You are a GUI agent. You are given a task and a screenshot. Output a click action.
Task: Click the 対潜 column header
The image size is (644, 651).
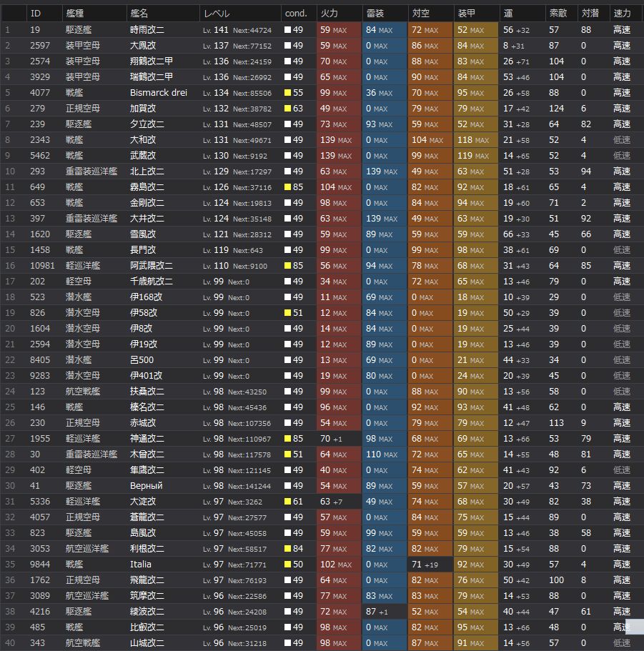pyautogui.click(x=594, y=14)
